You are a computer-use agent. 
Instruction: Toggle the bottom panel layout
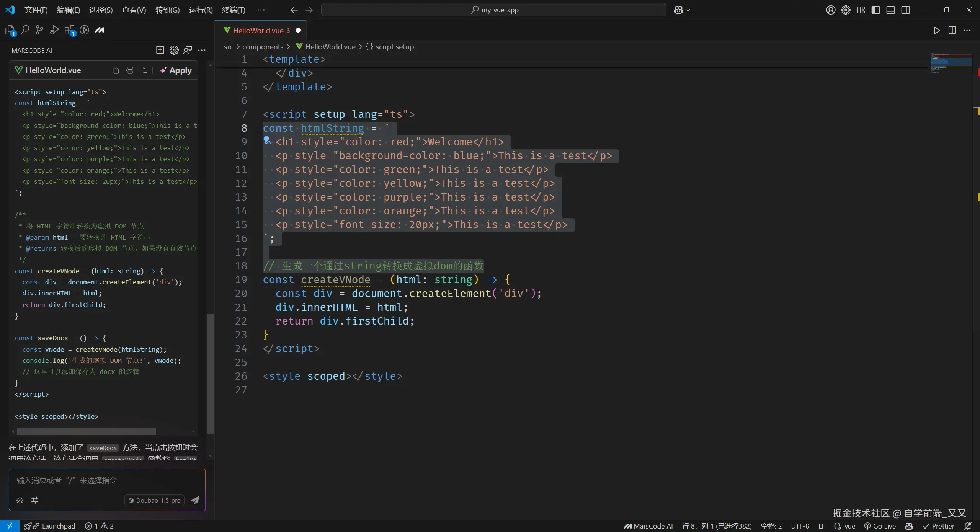pos(890,10)
